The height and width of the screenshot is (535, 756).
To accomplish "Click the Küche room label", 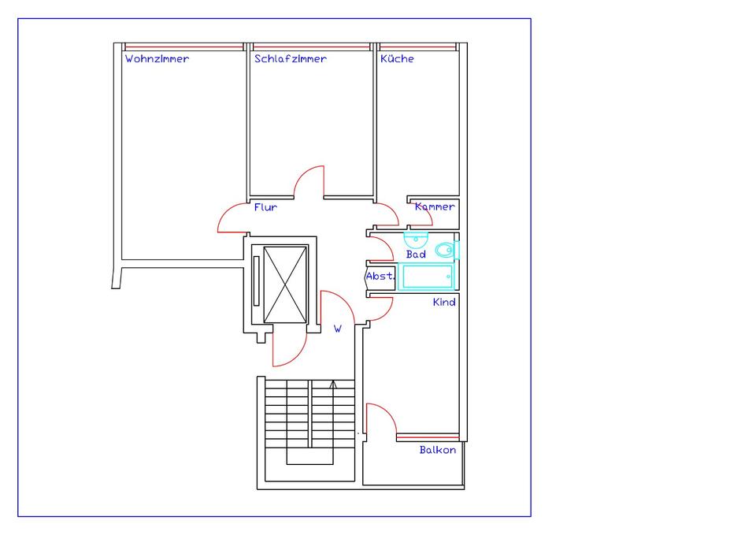I will 397,59.
